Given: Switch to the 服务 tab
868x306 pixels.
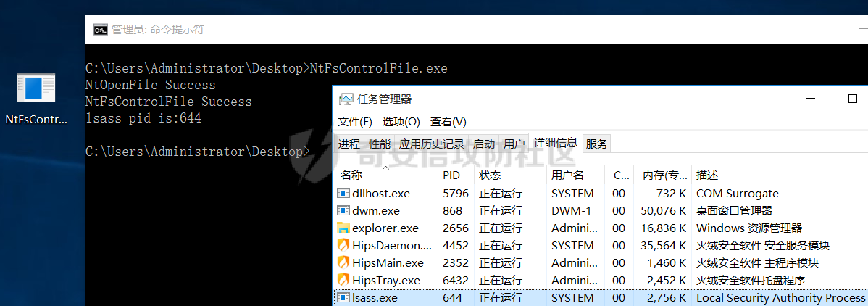Looking at the screenshot, I should 596,144.
